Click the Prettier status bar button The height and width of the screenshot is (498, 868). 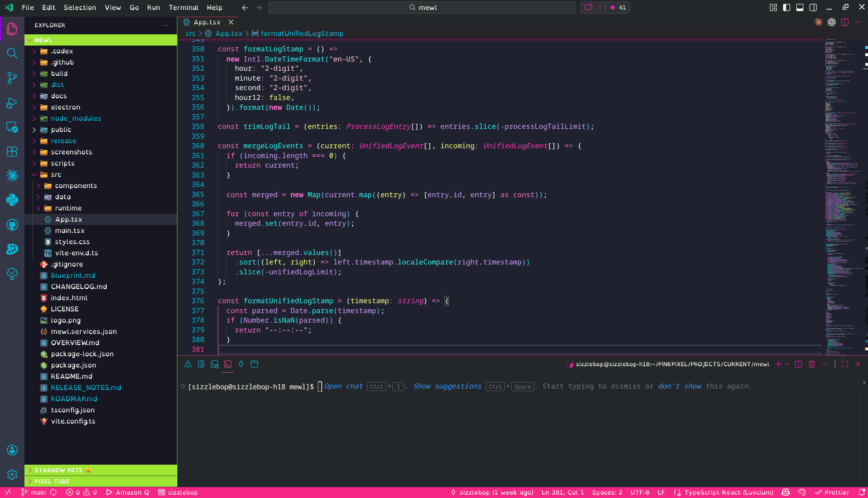(832, 492)
